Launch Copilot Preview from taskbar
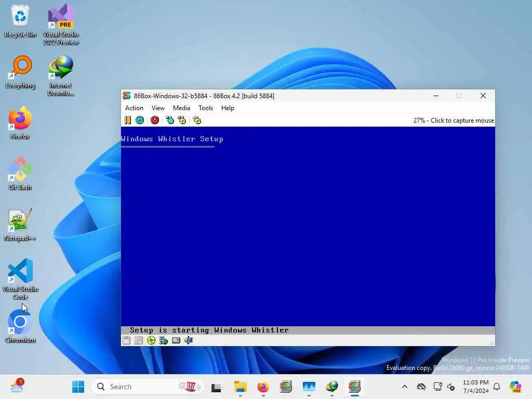 515,387
